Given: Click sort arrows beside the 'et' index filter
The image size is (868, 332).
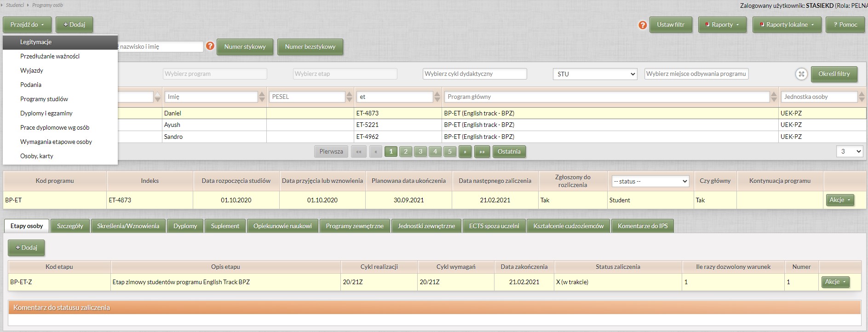Looking at the screenshot, I should [x=437, y=97].
